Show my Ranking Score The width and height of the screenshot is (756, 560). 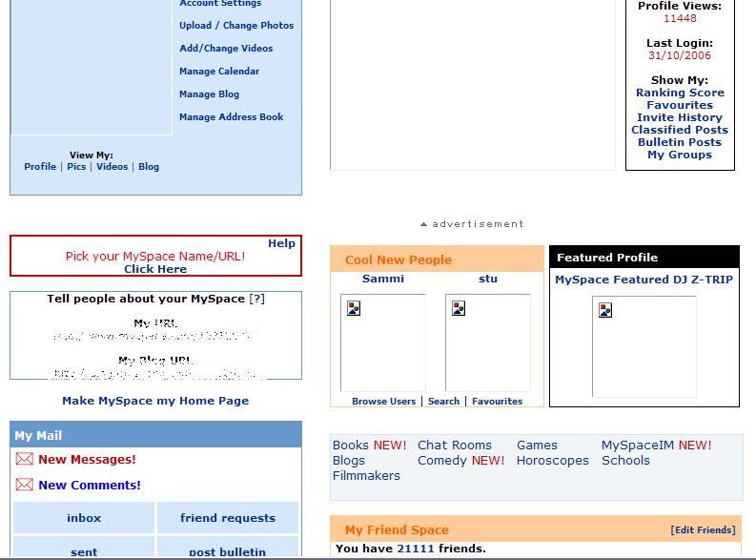pos(680,93)
